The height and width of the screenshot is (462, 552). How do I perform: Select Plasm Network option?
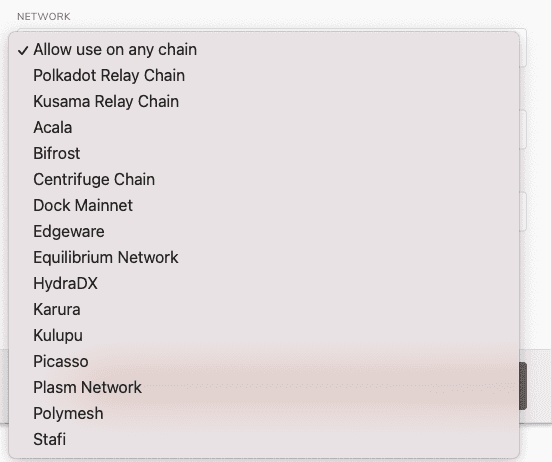point(264,388)
